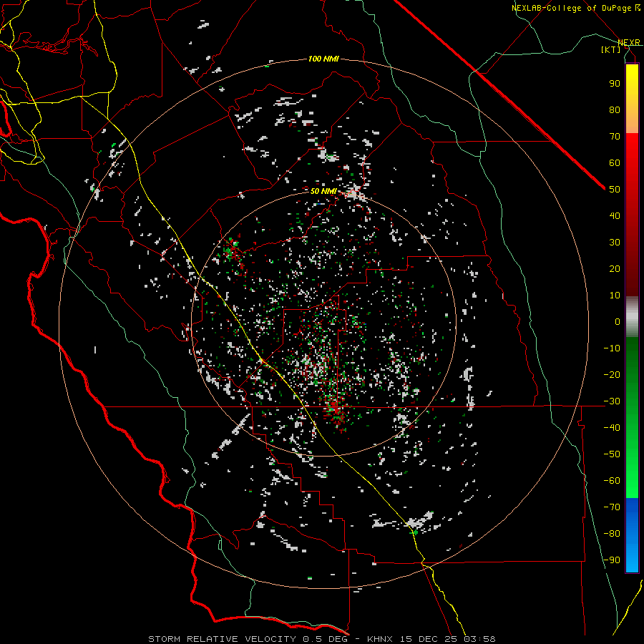Click the 20 knot label on the scale
The width and height of the screenshot is (644, 644).
(615, 268)
